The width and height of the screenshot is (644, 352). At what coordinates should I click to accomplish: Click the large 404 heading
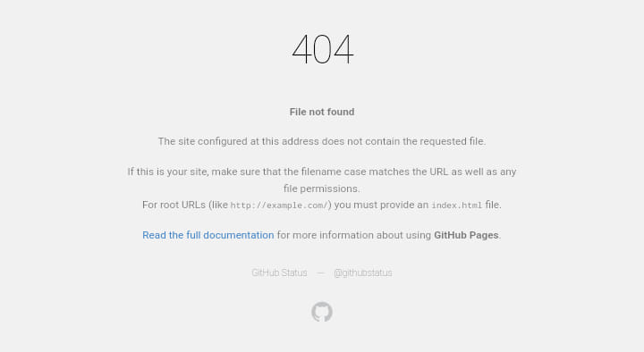click(322, 49)
